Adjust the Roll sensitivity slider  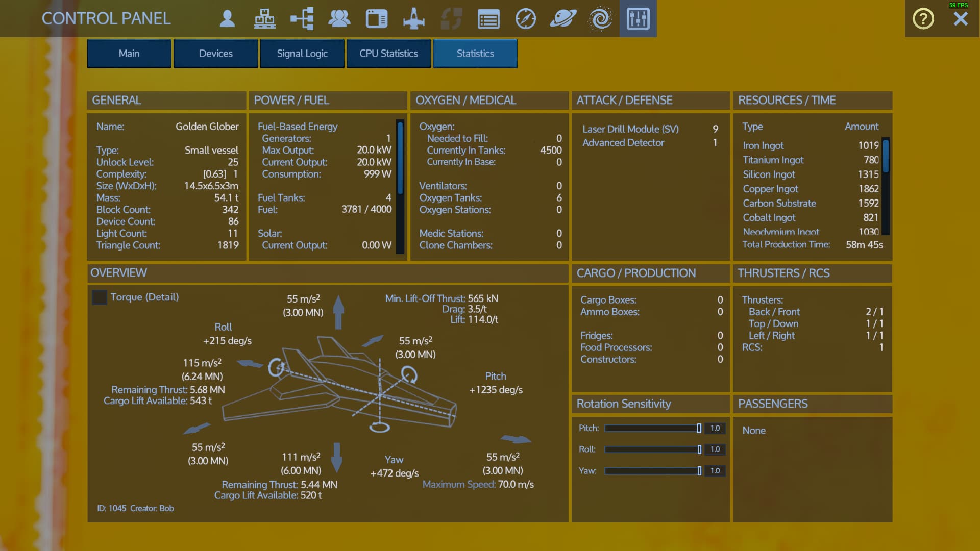652,449
